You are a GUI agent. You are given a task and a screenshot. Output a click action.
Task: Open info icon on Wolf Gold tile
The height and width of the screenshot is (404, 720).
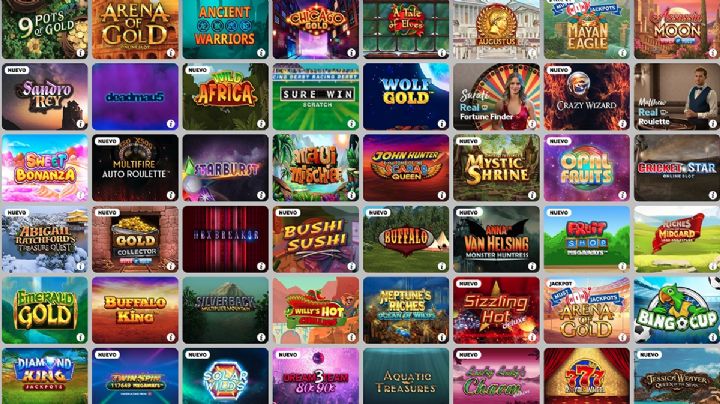coord(442,123)
